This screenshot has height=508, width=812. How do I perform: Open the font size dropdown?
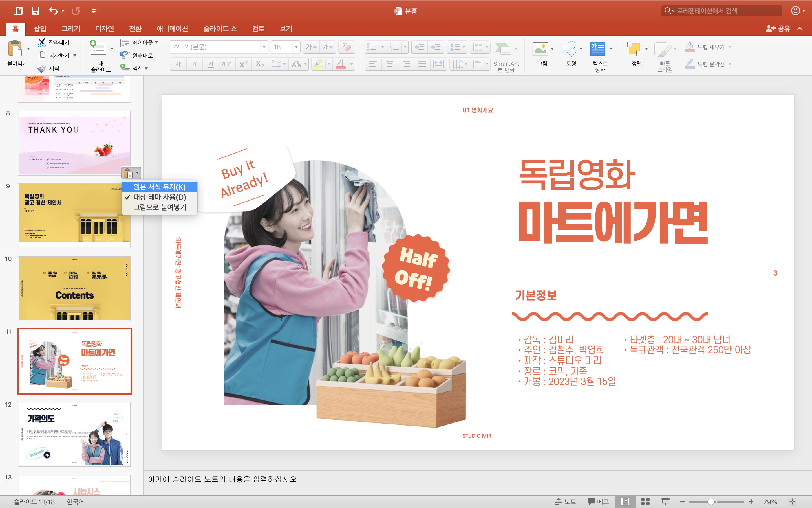click(x=296, y=47)
